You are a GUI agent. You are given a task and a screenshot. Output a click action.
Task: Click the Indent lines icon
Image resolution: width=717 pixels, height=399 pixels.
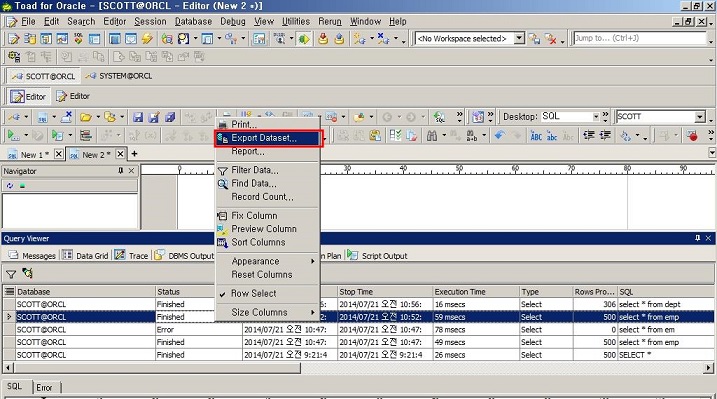tap(589, 135)
